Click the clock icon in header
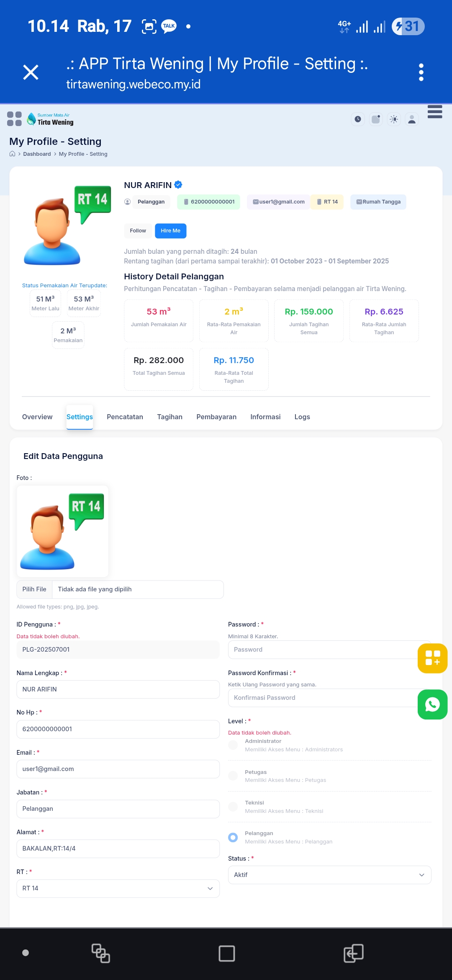Screen dimensions: 452x980 point(358,119)
